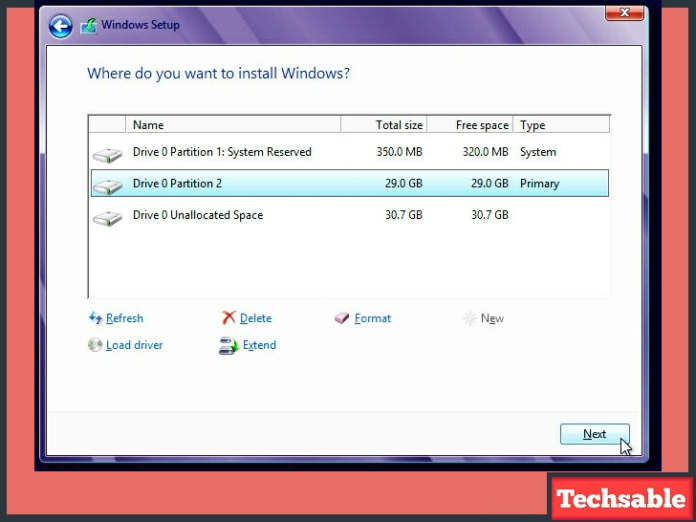696x522 pixels.
Task: Sort by the Free space column header
Action: tap(470, 125)
